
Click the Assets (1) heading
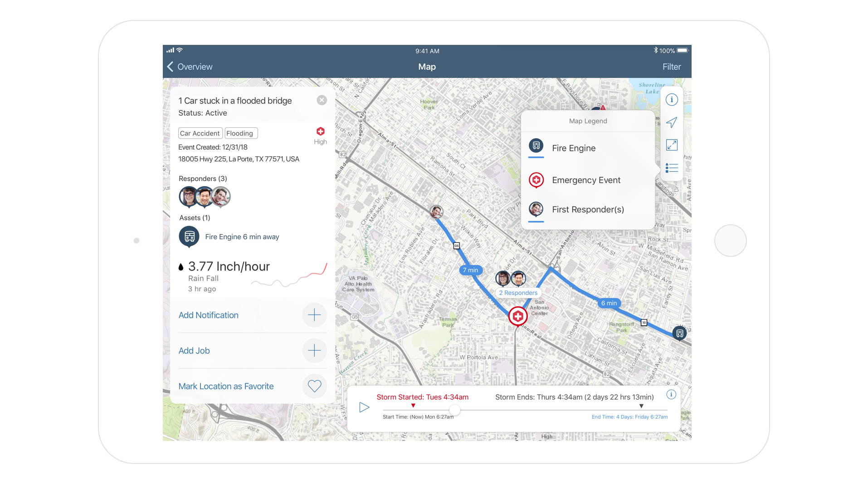[195, 218]
